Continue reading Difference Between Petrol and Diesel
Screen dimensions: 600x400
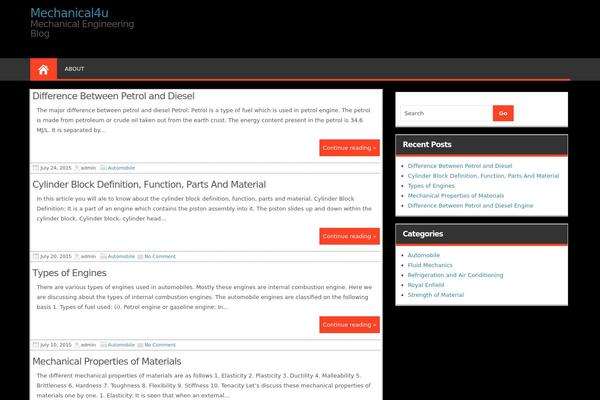[349, 148]
